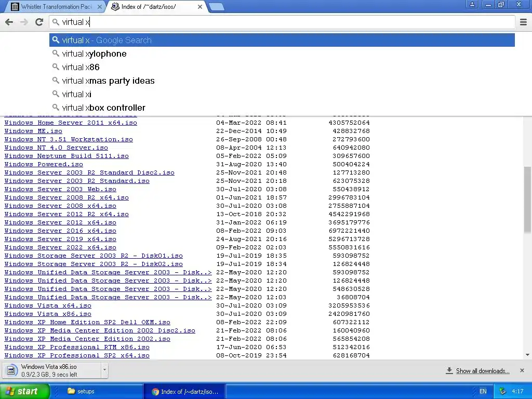Click Windows NT 4.0 Server.iso
This screenshot has height=399, width=532.
56,148
